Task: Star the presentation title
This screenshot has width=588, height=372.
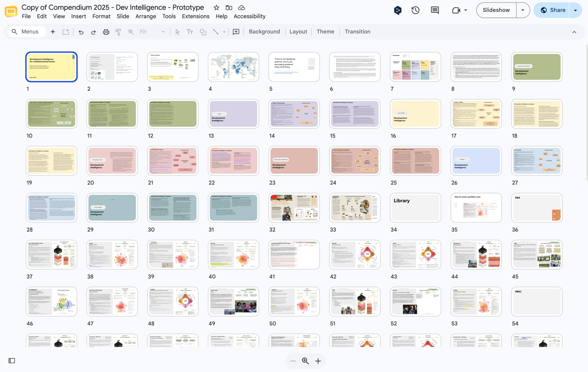Action: [216, 8]
